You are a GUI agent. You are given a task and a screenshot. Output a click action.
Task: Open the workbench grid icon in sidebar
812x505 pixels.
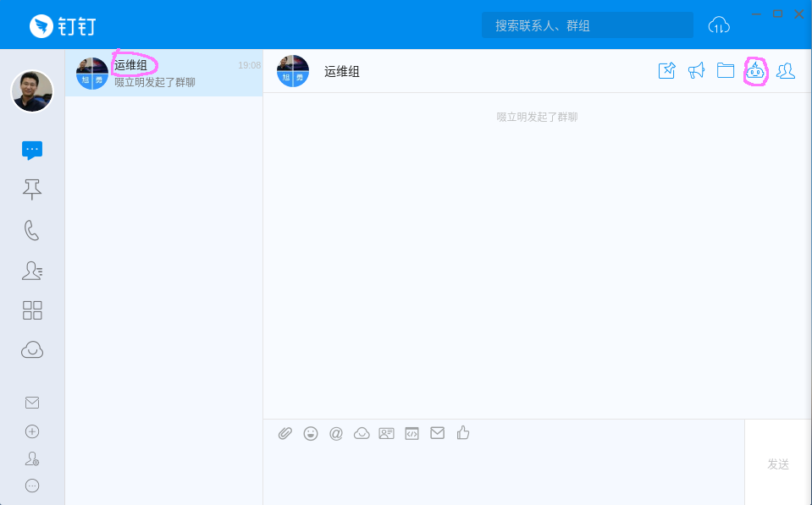coord(32,310)
